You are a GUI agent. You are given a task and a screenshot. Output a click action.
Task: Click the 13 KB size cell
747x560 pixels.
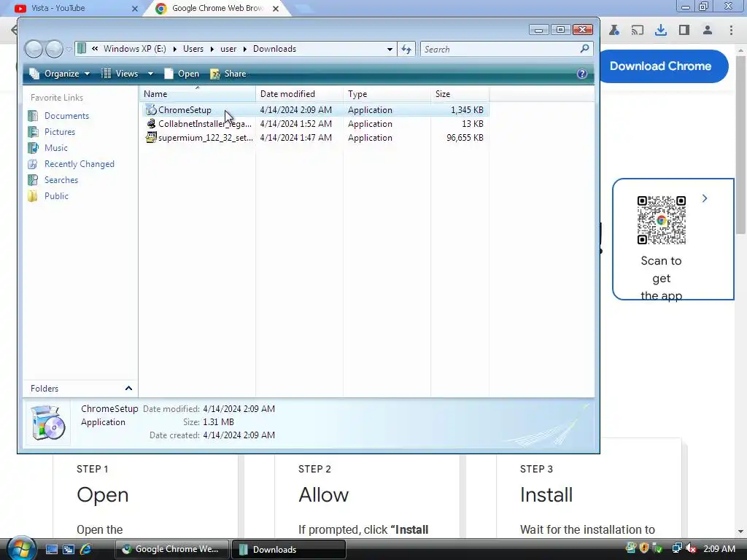tap(473, 124)
